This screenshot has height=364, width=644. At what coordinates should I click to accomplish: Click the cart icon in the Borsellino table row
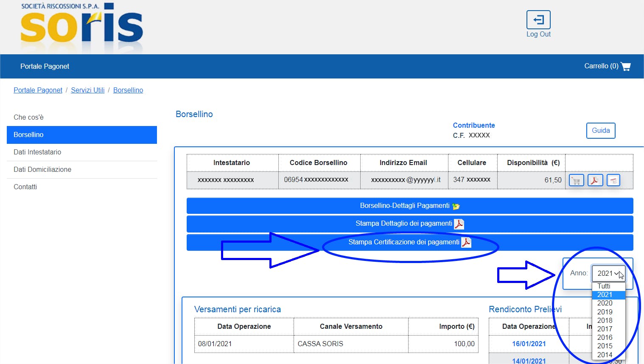coord(576,180)
